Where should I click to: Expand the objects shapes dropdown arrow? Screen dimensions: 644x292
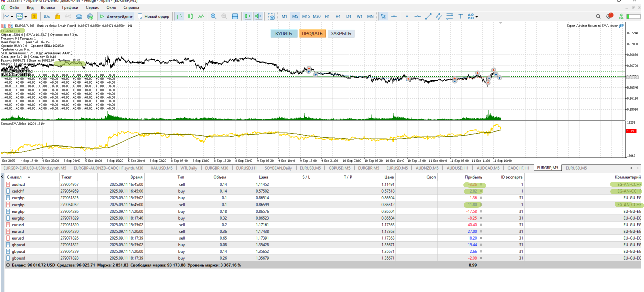[476, 17]
